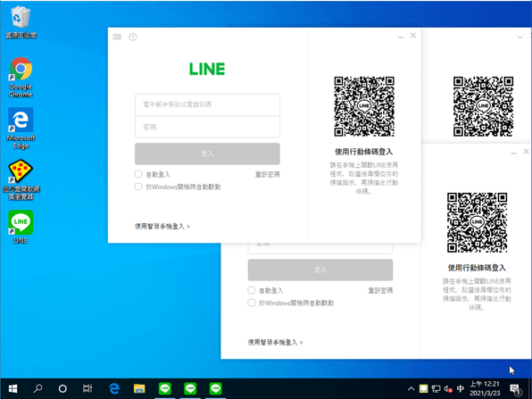Click the muted volume tray icon
This screenshot has width=532, height=399.
tap(448, 389)
